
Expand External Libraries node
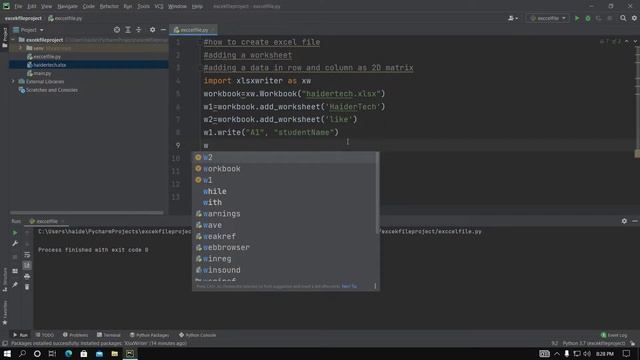click(13, 82)
